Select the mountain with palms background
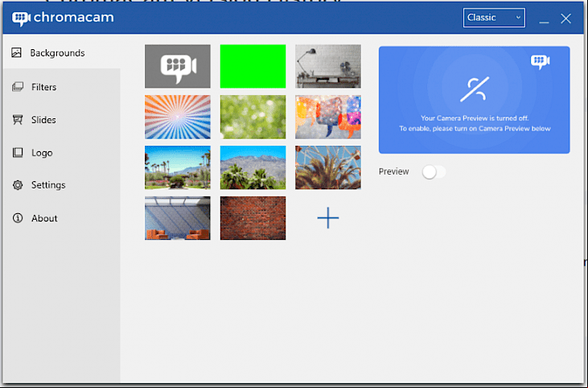The height and width of the screenshot is (388, 588). [x=253, y=167]
